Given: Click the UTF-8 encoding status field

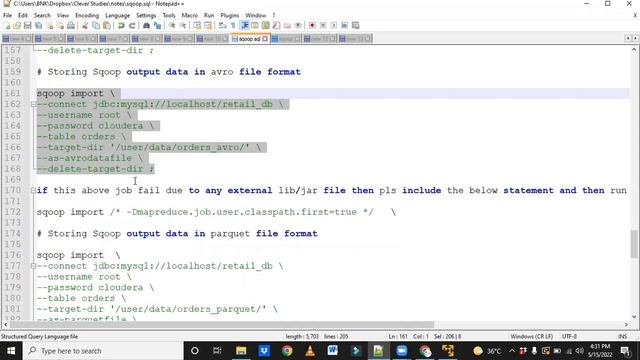Looking at the screenshot, I should pos(569,336).
